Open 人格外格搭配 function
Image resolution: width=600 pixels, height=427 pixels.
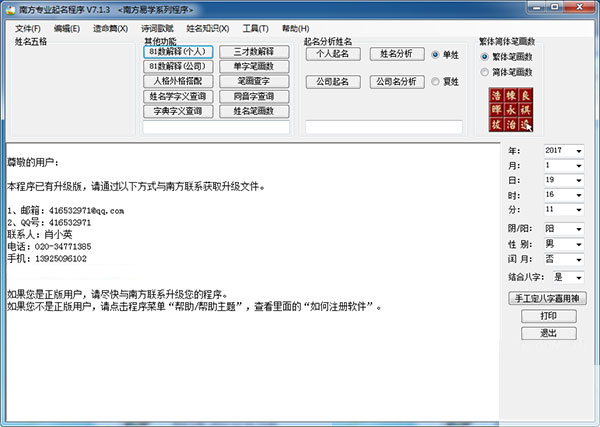pyautogui.click(x=178, y=81)
